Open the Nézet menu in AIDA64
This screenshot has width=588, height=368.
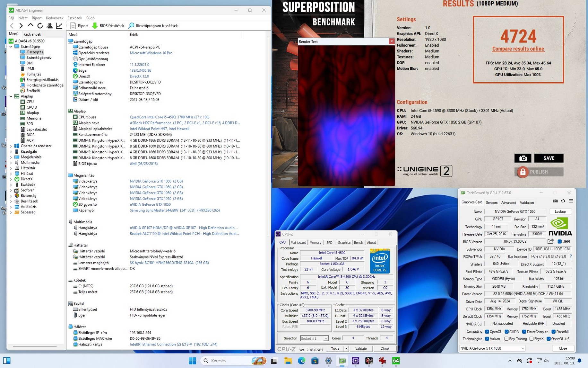tap(23, 18)
